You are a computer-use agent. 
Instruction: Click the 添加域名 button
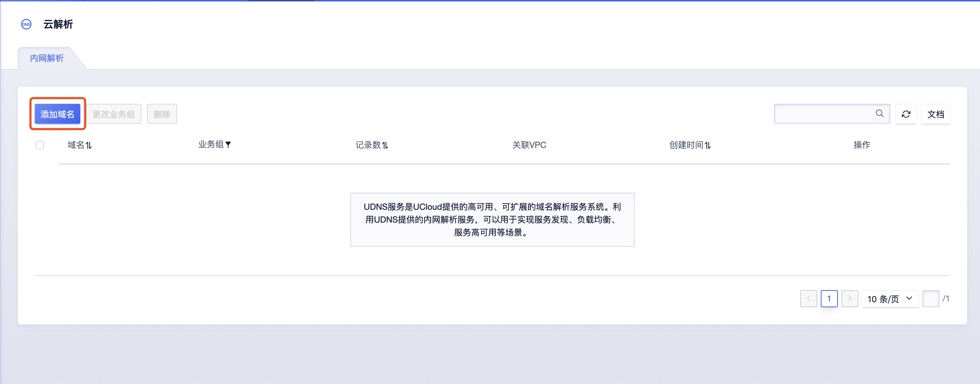[x=58, y=114]
